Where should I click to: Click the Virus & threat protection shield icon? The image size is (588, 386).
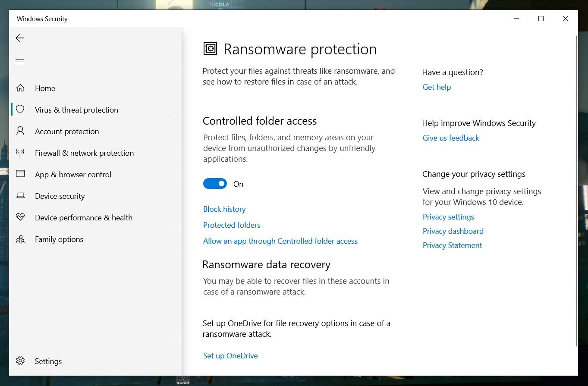(20, 110)
